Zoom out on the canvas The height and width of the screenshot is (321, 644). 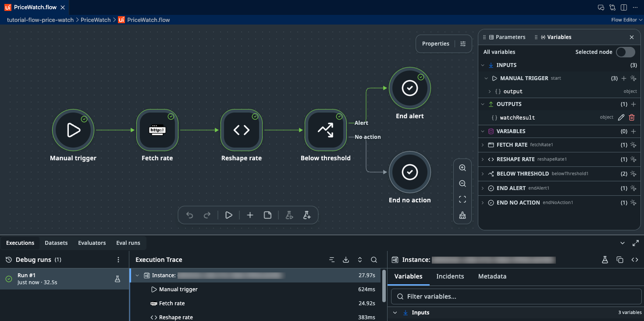(x=463, y=183)
